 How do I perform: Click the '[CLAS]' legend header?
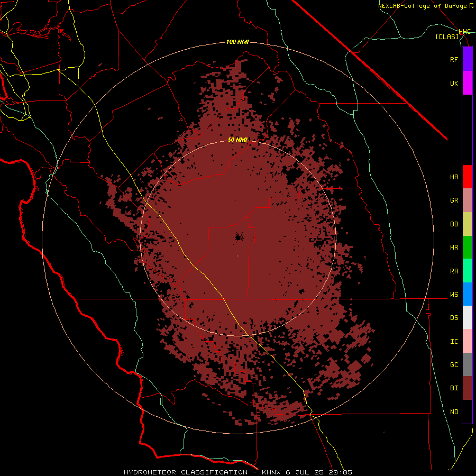click(x=447, y=36)
